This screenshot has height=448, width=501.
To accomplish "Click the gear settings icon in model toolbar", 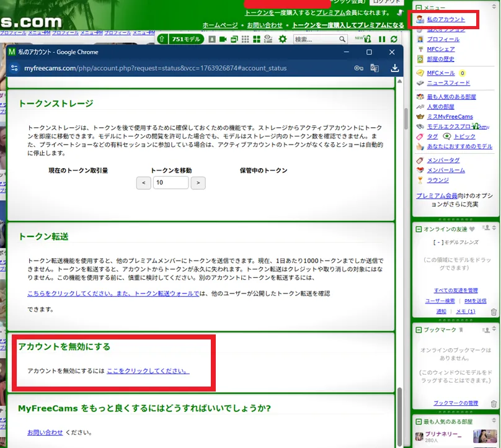I will coord(283,39).
